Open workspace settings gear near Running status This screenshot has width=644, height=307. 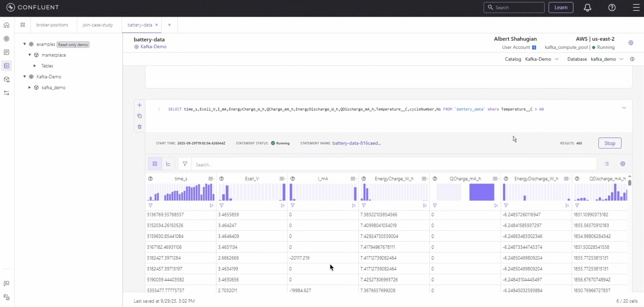click(x=631, y=43)
